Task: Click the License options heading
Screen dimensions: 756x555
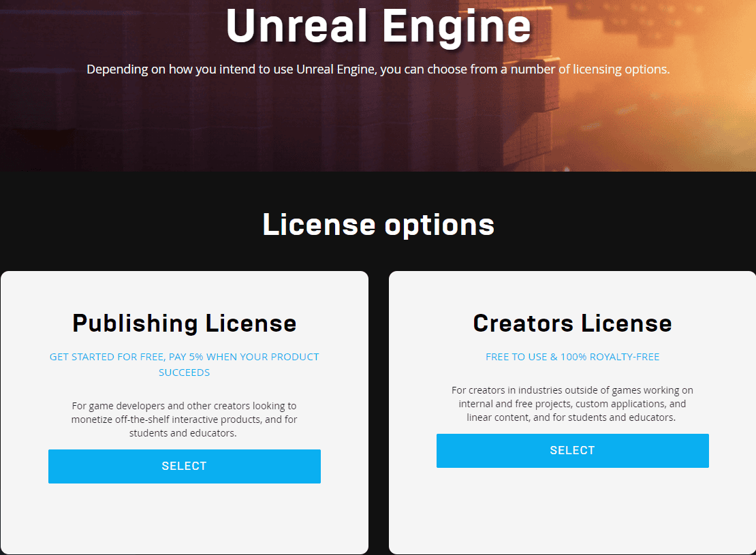Action: [x=378, y=224]
